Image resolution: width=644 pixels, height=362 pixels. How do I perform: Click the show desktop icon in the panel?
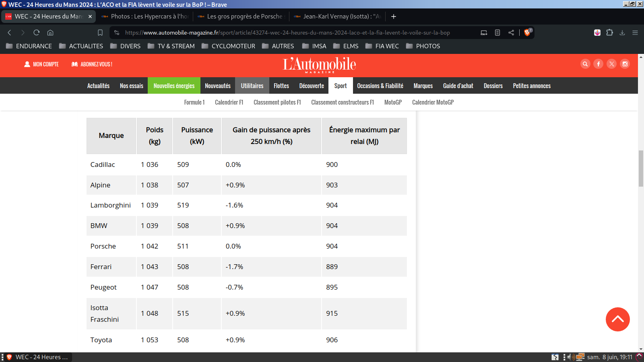click(555, 357)
